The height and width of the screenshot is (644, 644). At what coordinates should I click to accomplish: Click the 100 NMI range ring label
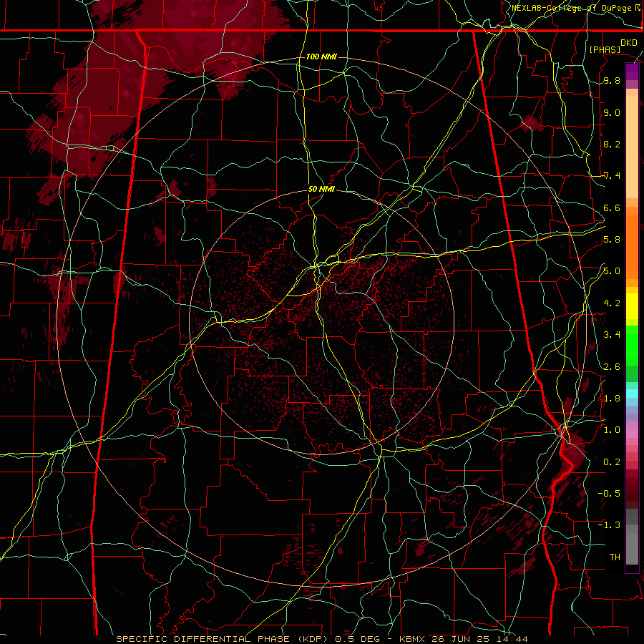tap(321, 57)
